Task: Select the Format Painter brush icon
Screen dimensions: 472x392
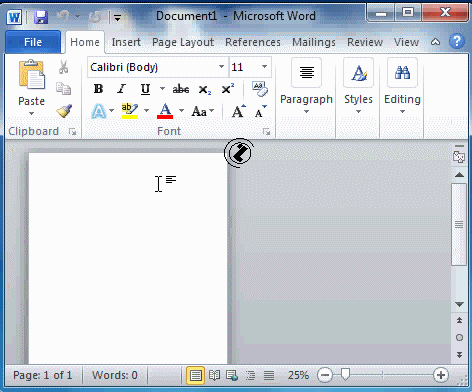Action: 64,111
